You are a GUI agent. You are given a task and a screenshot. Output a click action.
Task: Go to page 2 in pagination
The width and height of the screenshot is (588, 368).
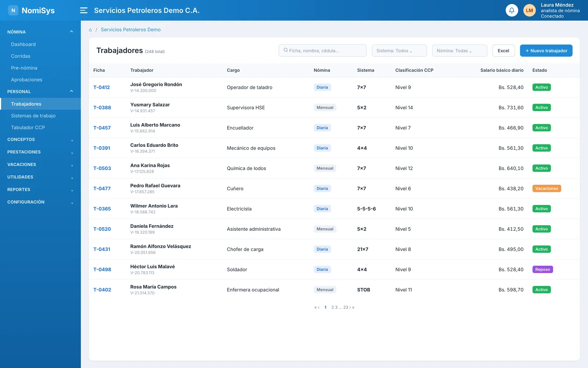tap(333, 307)
